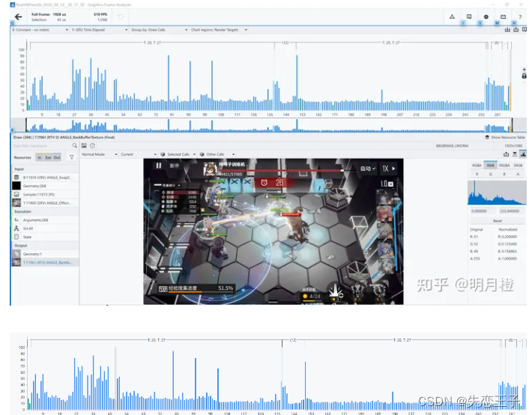The height and width of the screenshot is (415, 532).
Task: Open the warnings triangle icon
Action: [x=452, y=16]
